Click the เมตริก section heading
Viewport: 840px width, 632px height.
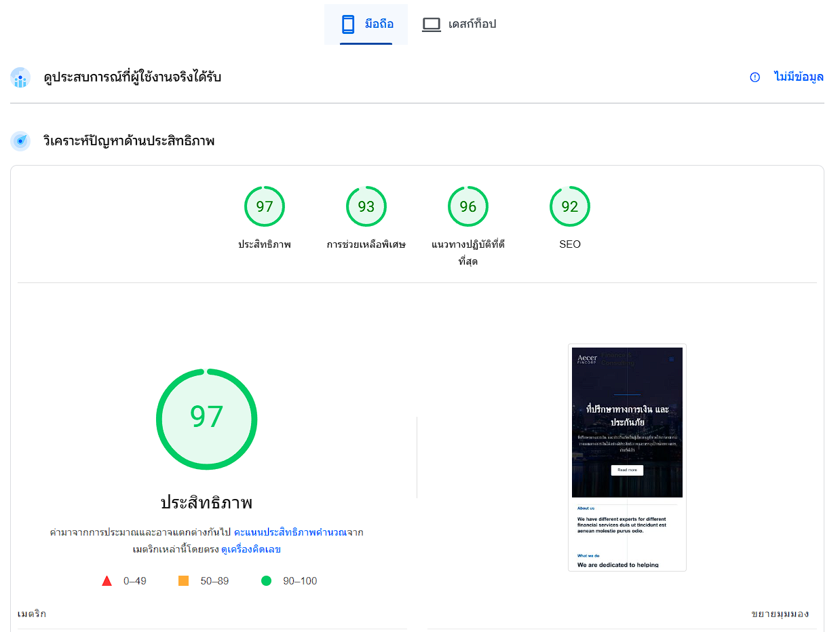(x=32, y=614)
